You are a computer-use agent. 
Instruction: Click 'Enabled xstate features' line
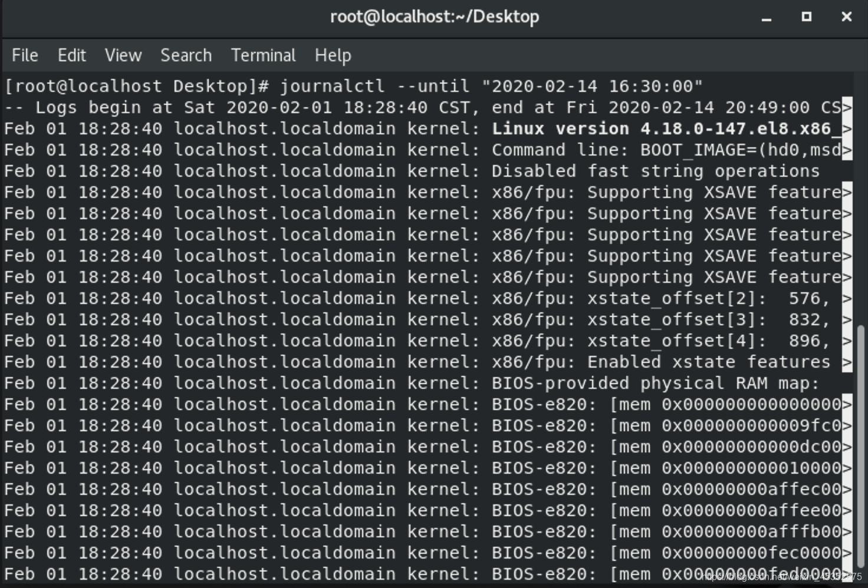(709, 362)
